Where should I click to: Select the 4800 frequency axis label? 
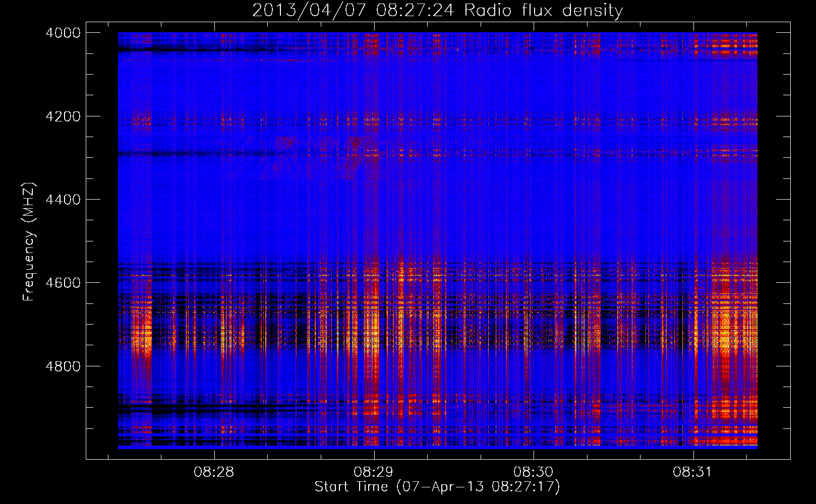pos(63,366)
